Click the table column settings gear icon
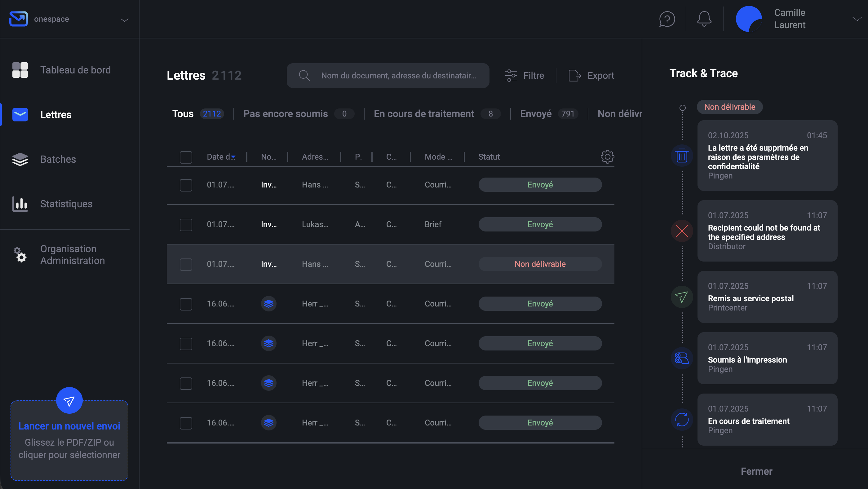This screenshot has height=489, width=868. [607, 156]
